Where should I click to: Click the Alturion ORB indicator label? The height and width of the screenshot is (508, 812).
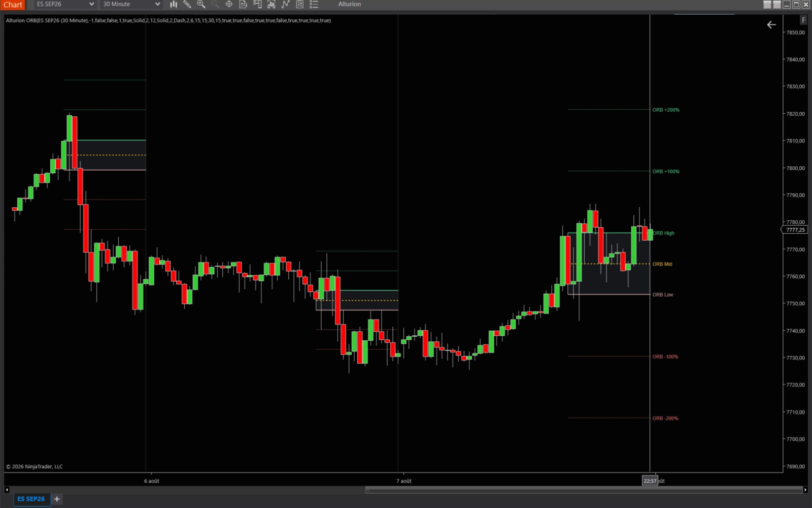pos(168,20)
